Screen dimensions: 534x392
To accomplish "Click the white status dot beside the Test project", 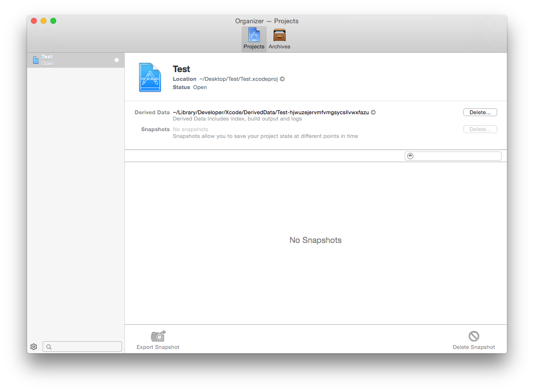I will (117, 60).
